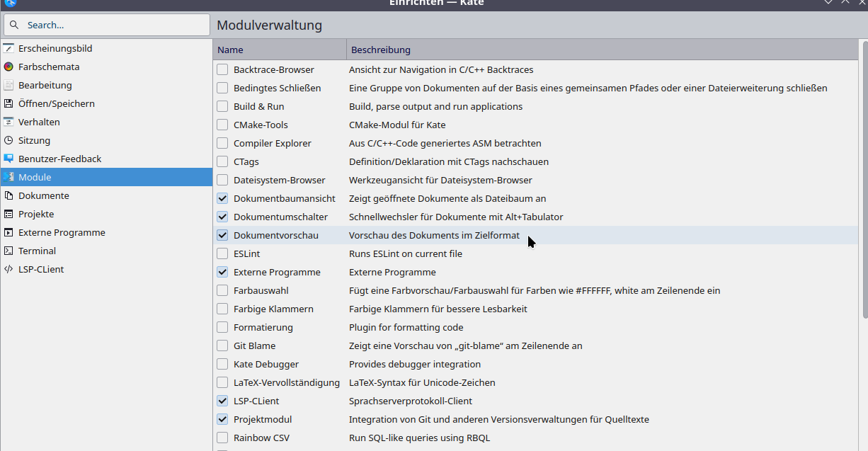The height and width of the screenshot is (451, 868).
Task: Disable the Dokumentumschalter checkbox
Action: [x=222, y=217]
